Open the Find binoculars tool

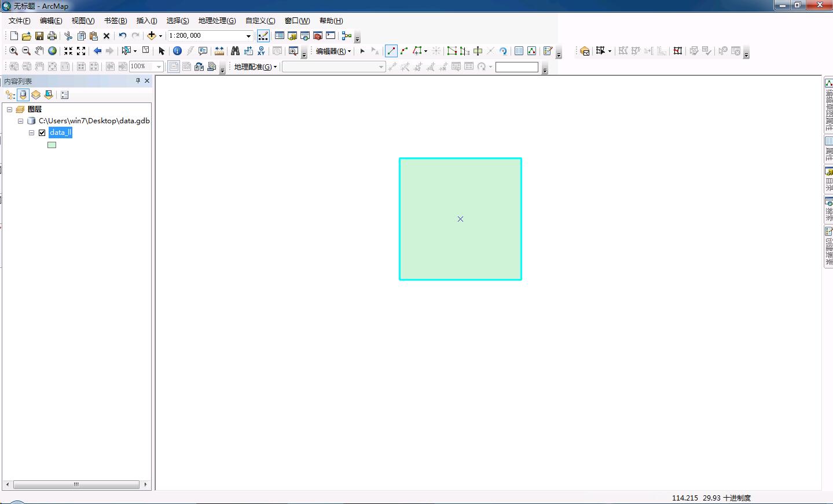235,51
